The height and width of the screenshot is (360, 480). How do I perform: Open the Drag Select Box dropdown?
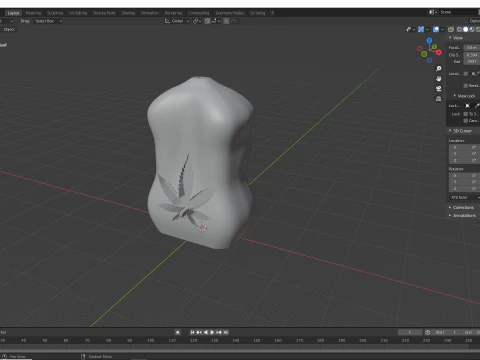tap(49, 21)
